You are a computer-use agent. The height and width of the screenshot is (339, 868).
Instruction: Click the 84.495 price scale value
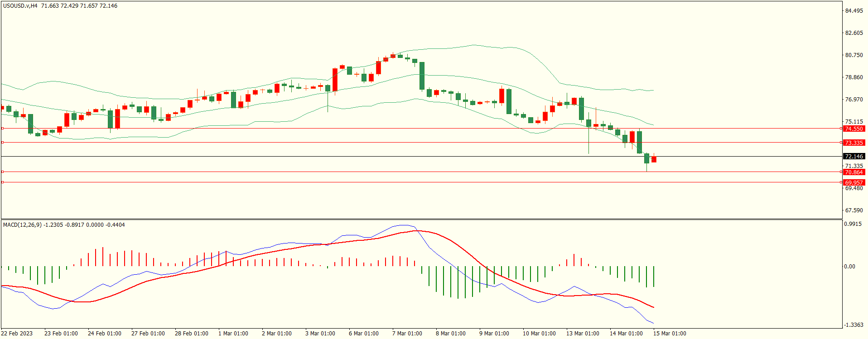854,11
